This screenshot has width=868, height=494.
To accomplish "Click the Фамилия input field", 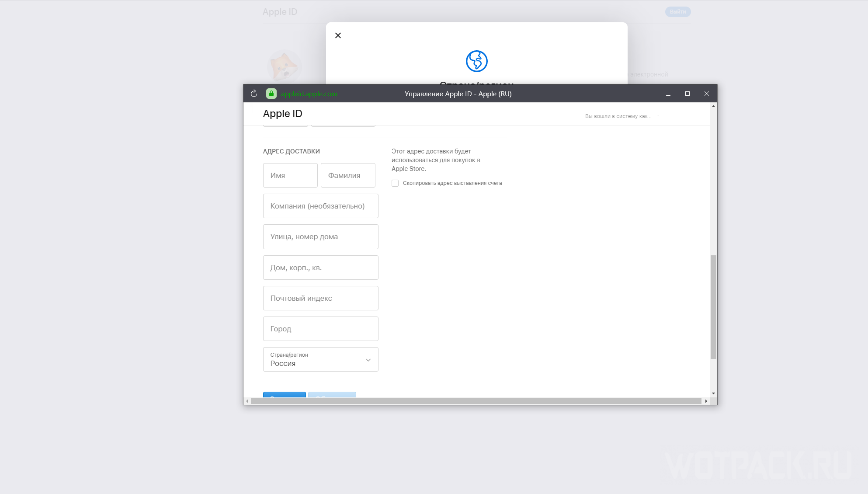I will [348, 175].
